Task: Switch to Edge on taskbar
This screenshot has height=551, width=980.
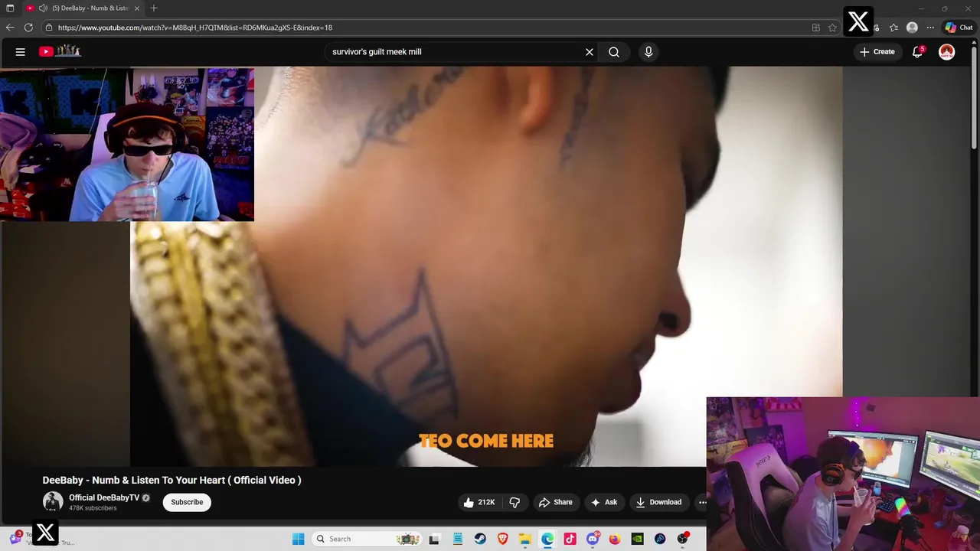Action: tap(547, 539)
